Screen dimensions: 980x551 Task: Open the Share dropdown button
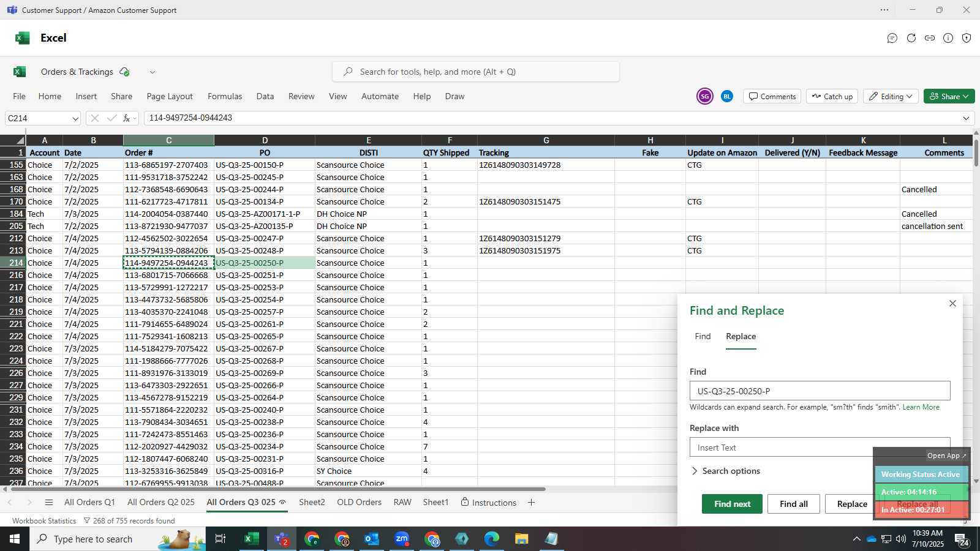coord(949,96)
